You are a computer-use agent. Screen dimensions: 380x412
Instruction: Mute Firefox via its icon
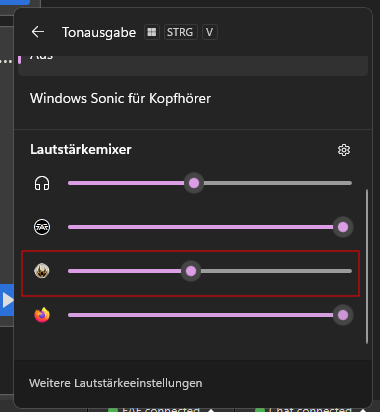(x=42, y=315)
